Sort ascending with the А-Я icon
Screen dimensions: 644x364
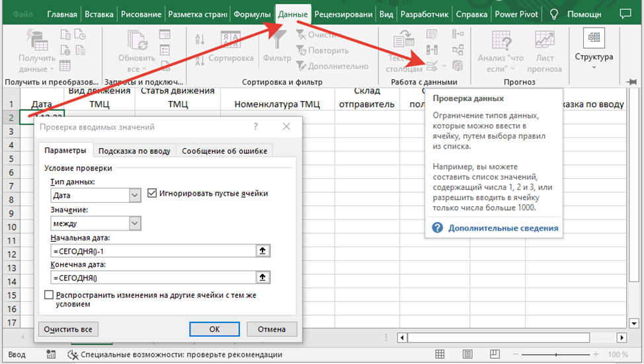click(200, 38)
